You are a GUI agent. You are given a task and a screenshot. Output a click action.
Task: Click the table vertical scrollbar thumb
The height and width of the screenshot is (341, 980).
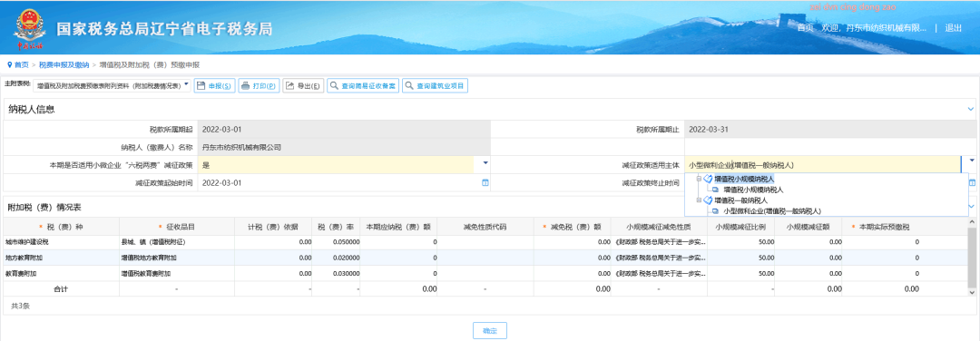[972, 258]
